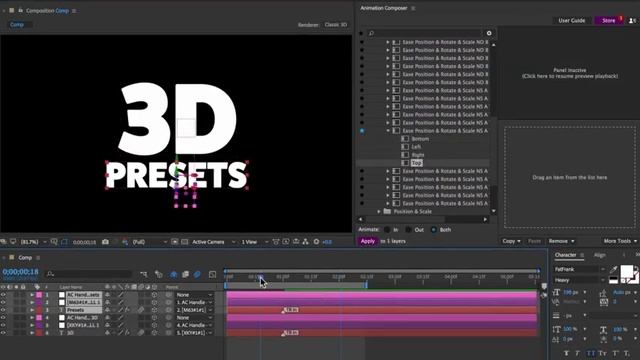Click the Comp breadcrumb tab in the viewer
The image size is (640, 360).
(17, 24)
